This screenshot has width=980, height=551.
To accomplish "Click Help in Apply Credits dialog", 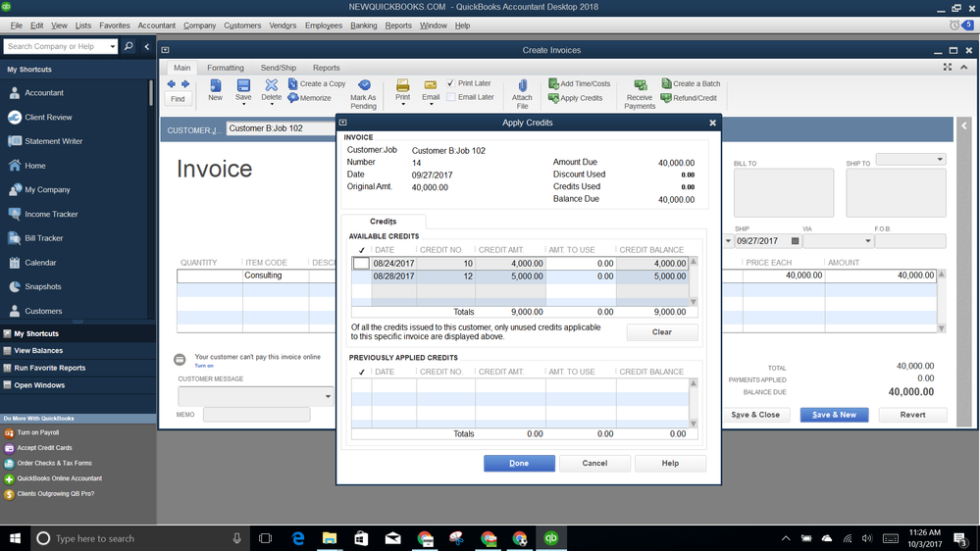I will pos(670,463).
